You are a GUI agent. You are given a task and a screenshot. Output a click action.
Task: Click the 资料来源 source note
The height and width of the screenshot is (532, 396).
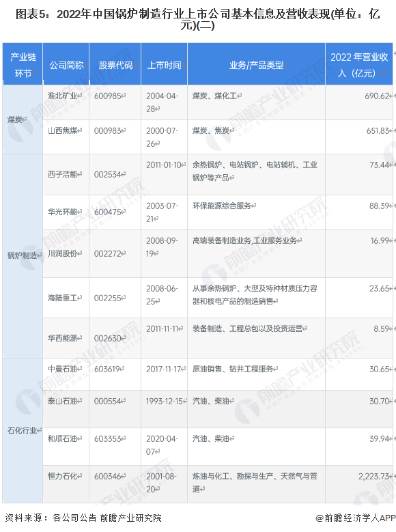83,518
